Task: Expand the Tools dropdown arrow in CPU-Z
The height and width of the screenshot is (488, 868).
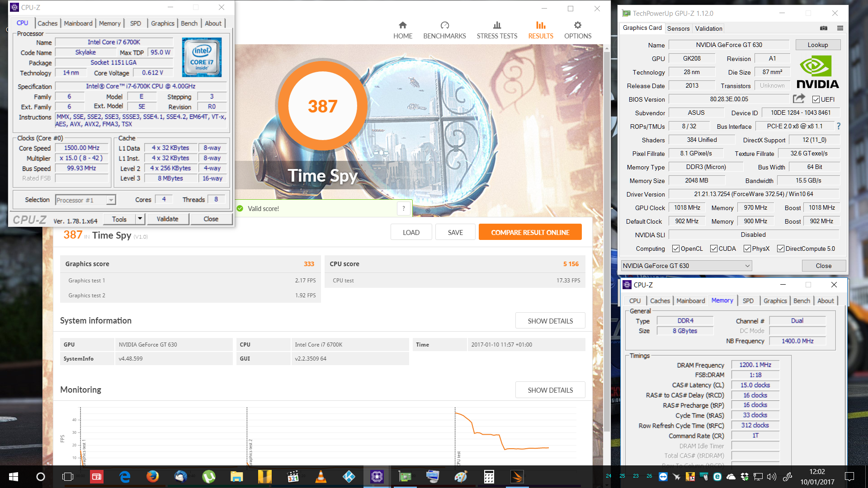Action: [x=140, y=219]
